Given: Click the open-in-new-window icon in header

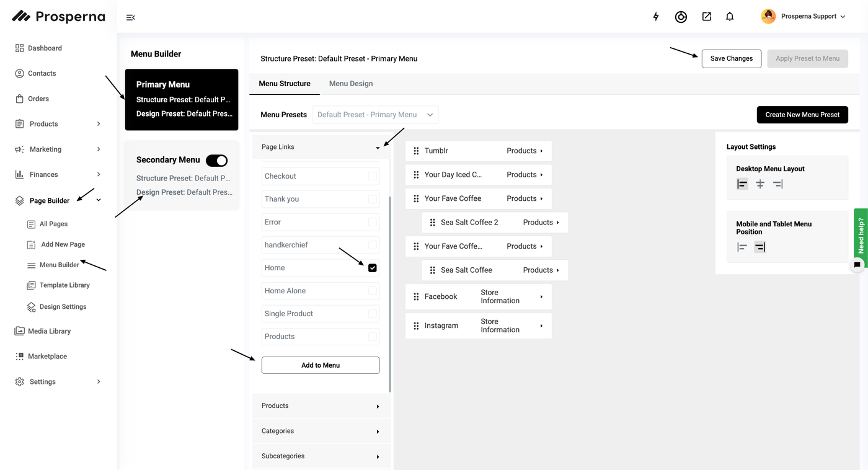Looking at the screenshot, I should (x=706, y=17).
